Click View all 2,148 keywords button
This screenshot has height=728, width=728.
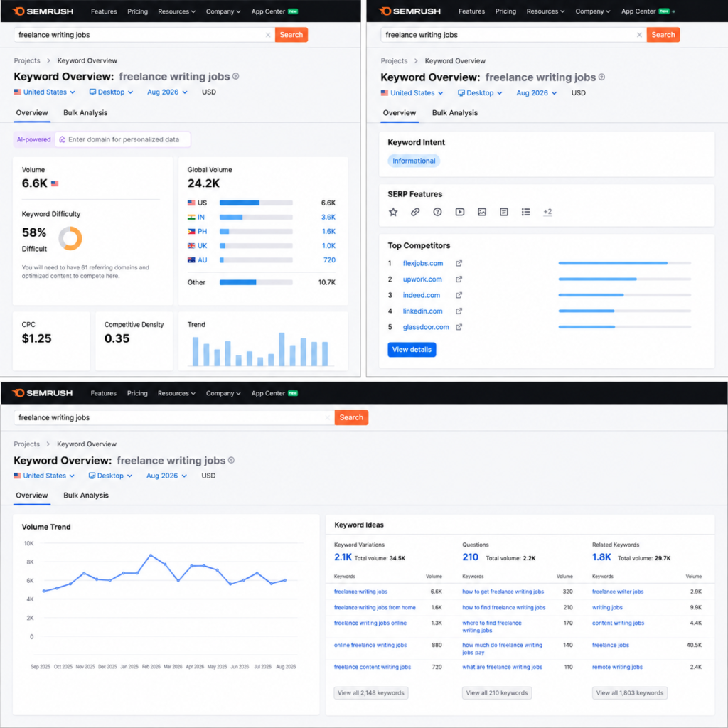pos(370,692)
